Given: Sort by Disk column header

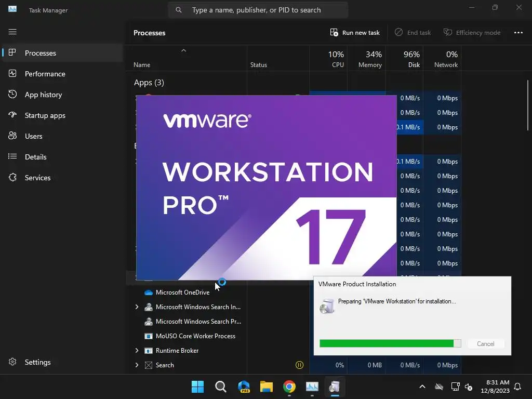Looking at the screenshot, I should point(404,59).
